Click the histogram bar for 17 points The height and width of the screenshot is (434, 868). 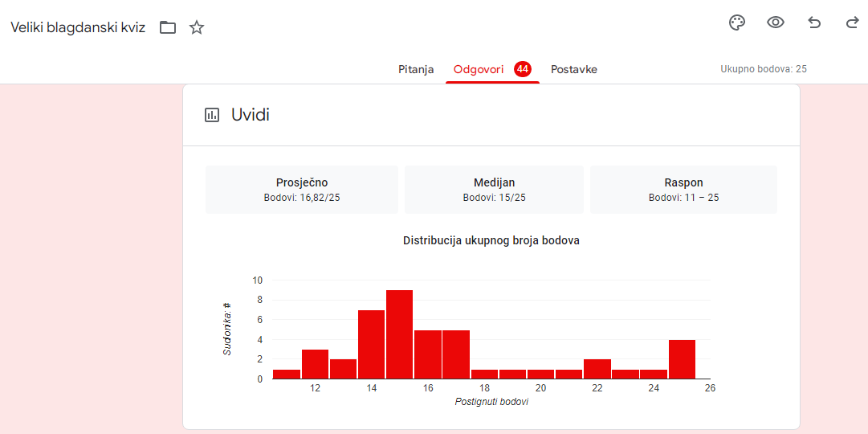click(x=455, y=354)
